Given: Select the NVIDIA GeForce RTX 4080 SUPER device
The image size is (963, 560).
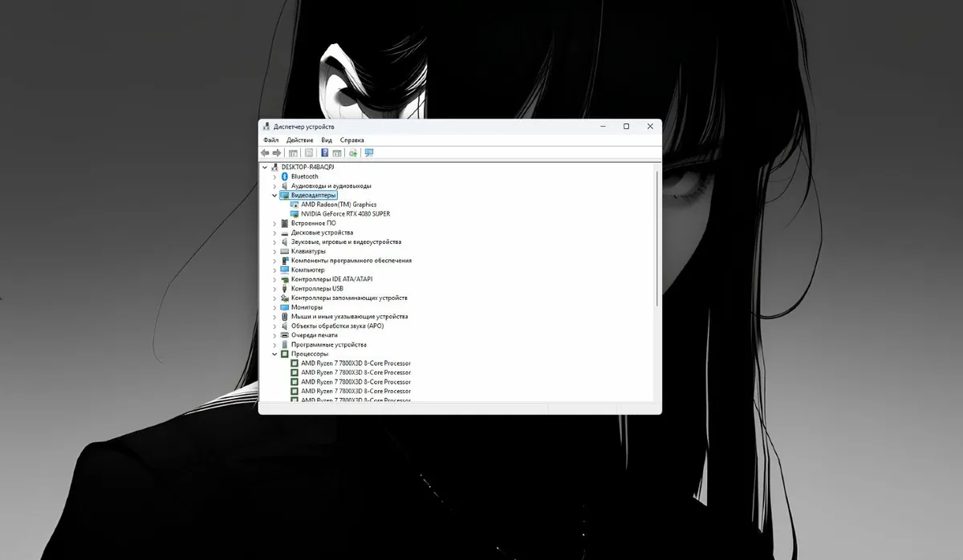Looking at the screenshot, I should pyautogui.click(x=345, y=214).
